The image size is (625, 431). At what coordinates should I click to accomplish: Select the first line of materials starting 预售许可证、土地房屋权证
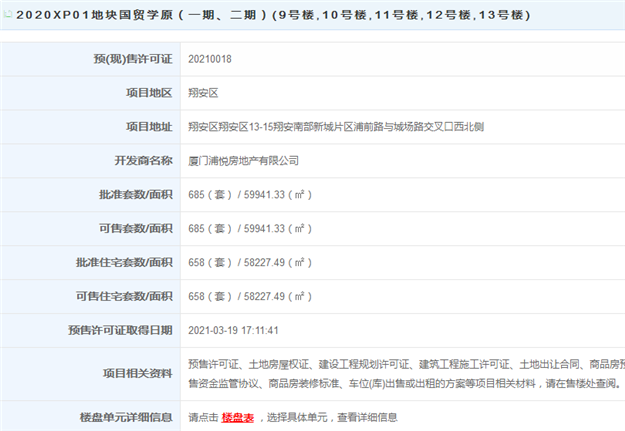(407, 364)
